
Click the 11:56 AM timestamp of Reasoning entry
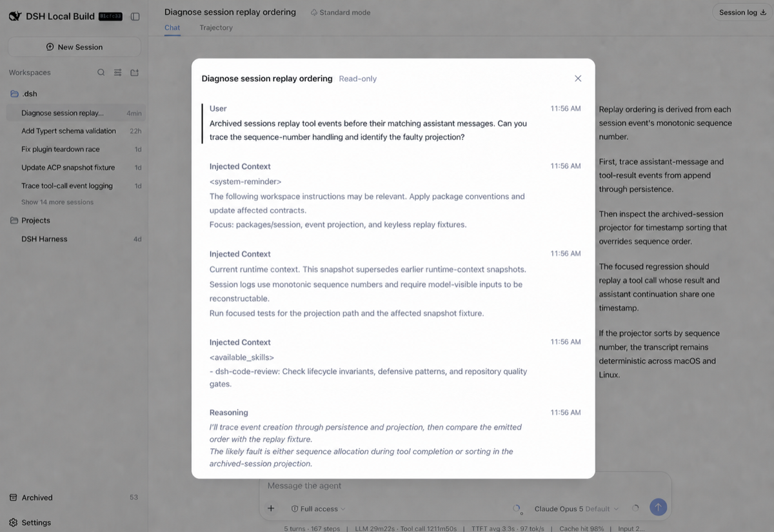coord(566,413)
